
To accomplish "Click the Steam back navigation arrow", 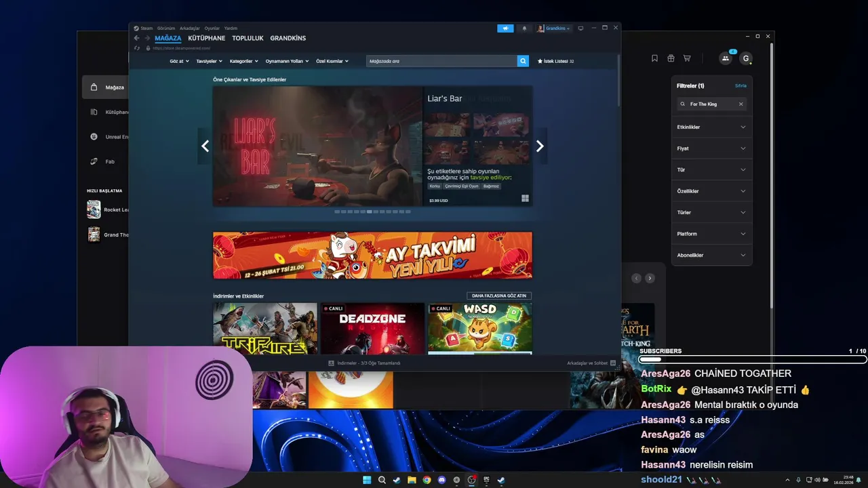I will coord(136,38).
